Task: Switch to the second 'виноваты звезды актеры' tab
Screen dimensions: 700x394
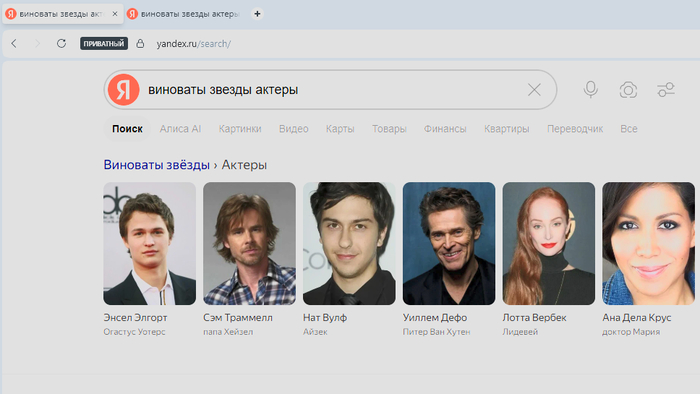Action: tap(184, 14)
